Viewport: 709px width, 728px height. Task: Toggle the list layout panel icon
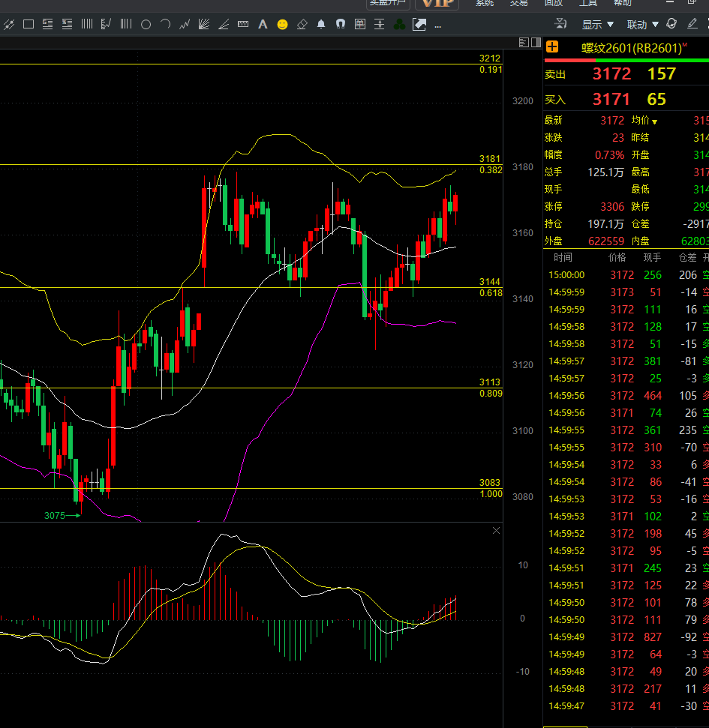click(524, 43)
